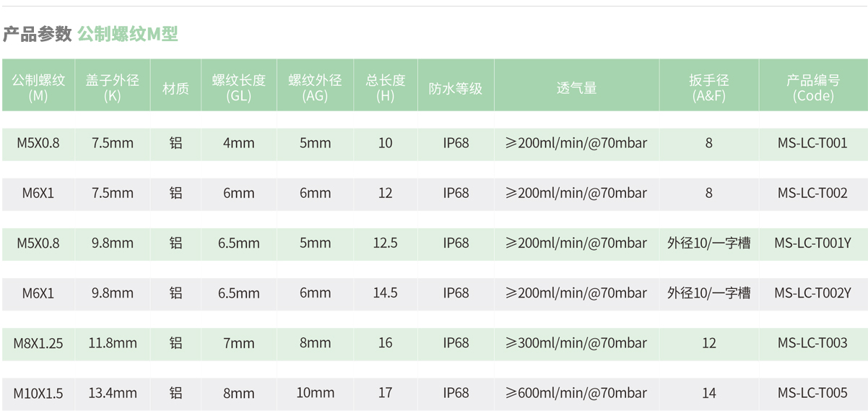Select the 螺纹长度 (GL) header cell

coord(238,87)
